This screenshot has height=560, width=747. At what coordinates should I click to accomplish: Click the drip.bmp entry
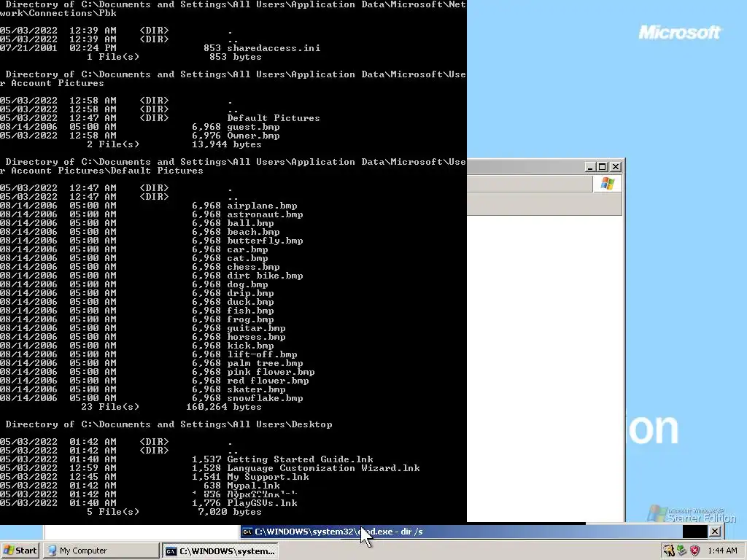250,293
